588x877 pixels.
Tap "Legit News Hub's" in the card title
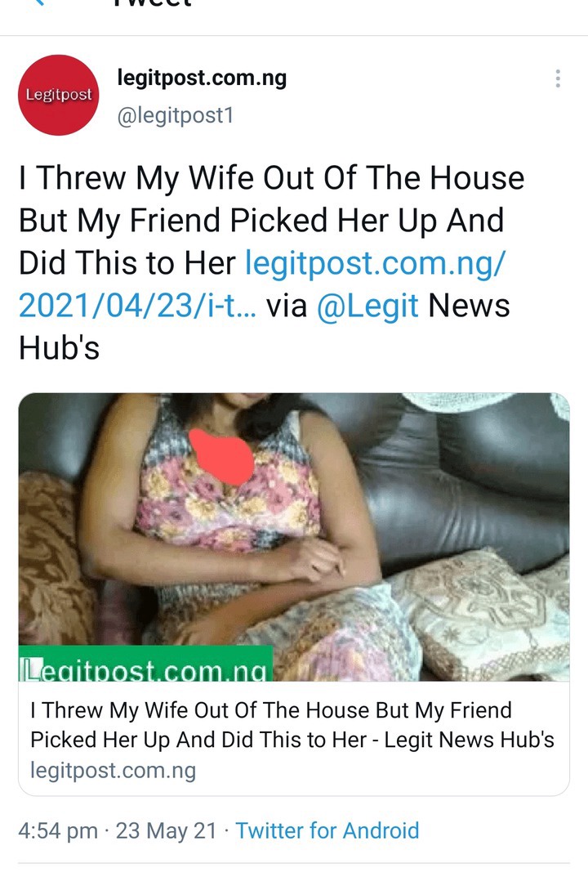pyautogui.click(x=469, y=740)
